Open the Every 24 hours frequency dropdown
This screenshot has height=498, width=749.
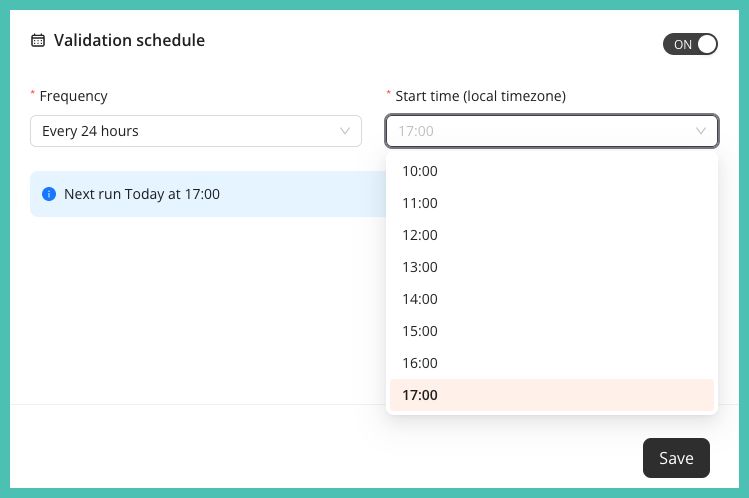(x=196, y=131)
